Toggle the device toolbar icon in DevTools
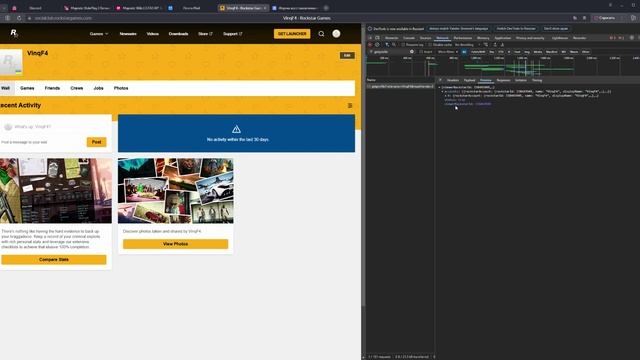The height and width of the screenshot is (360, 640). 378,38
